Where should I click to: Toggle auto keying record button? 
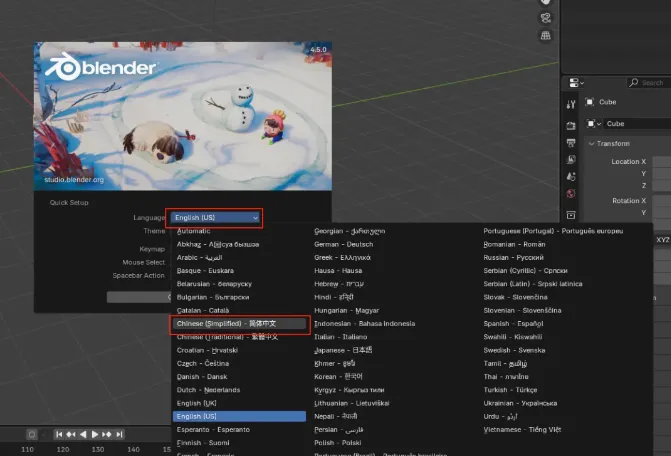click(x=32, y=434)
